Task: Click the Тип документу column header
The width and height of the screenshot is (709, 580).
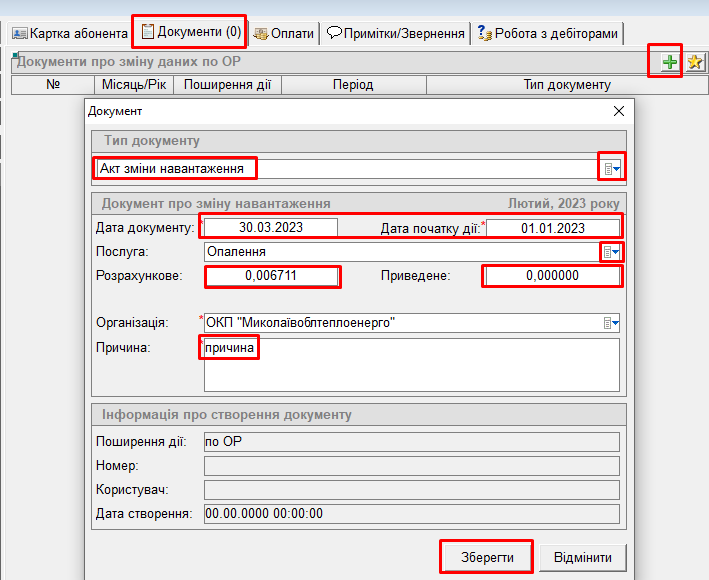Action: 566,85
